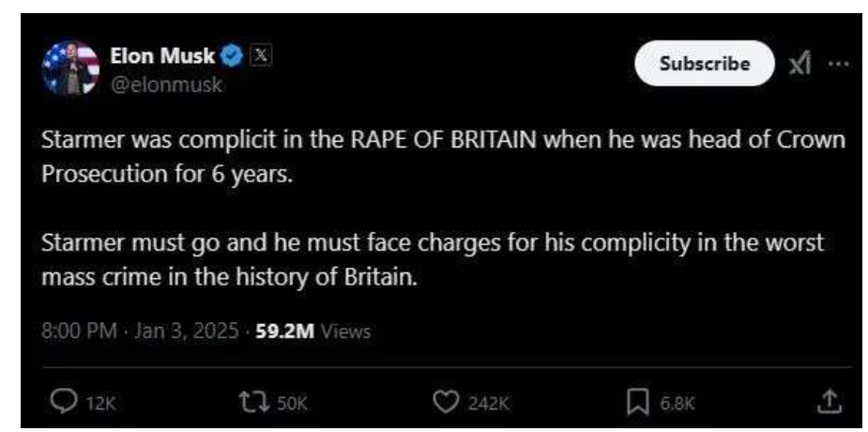Repost this tweet via retweet icon
This screenshot has height=432, width=868.
(251, 403)
